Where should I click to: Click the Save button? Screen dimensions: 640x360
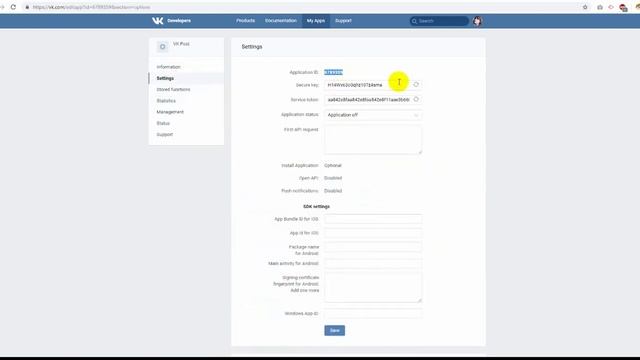(x=335, y=330)
